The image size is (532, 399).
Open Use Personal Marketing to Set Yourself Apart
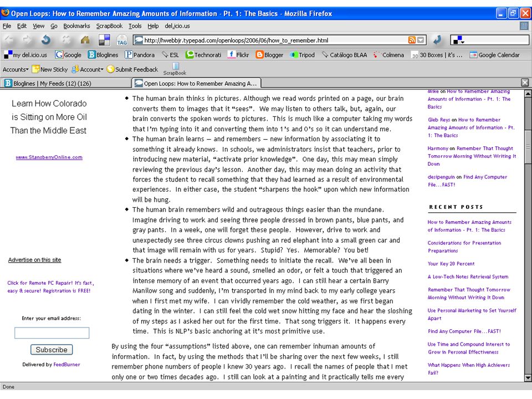point(472,314)
